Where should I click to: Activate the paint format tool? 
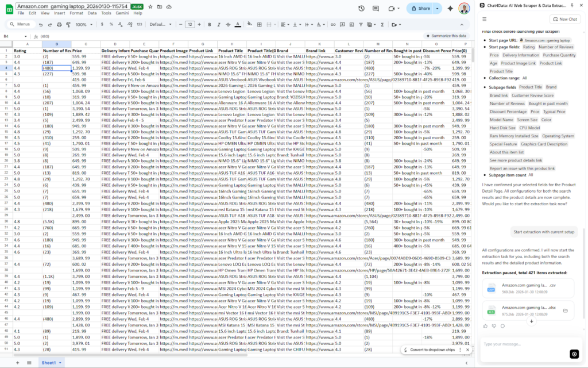[x=68, y=24]
